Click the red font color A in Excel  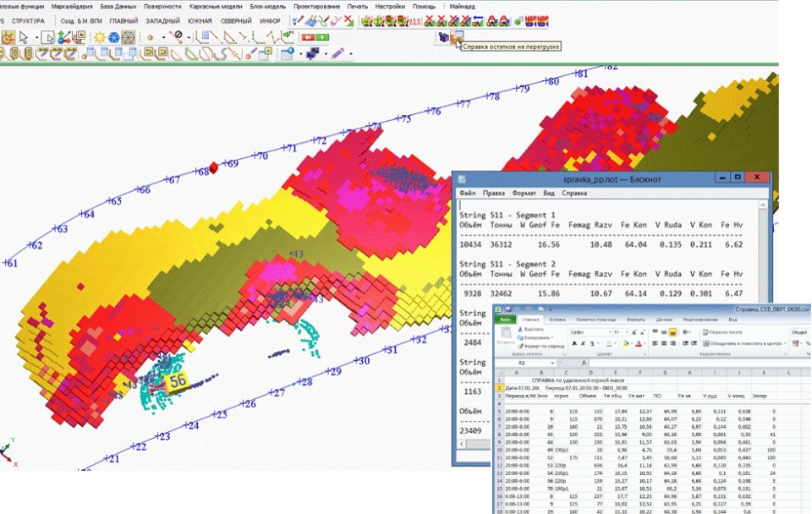(x=639, y=344)
